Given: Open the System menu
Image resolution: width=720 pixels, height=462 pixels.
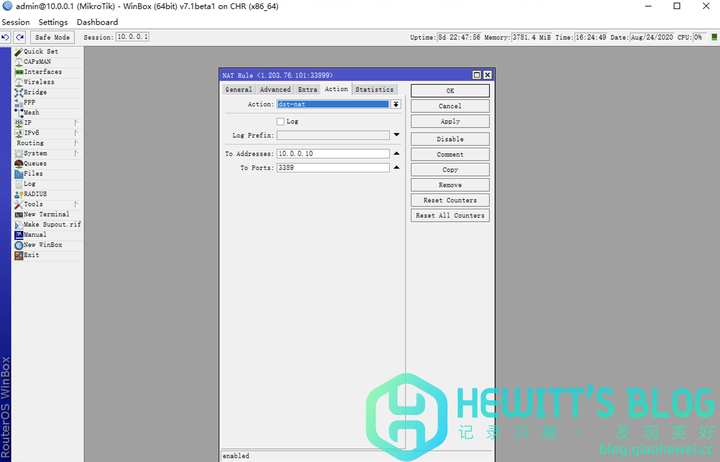Looking at the screenshot, I should pyautogui.click(x=47, y=153).
